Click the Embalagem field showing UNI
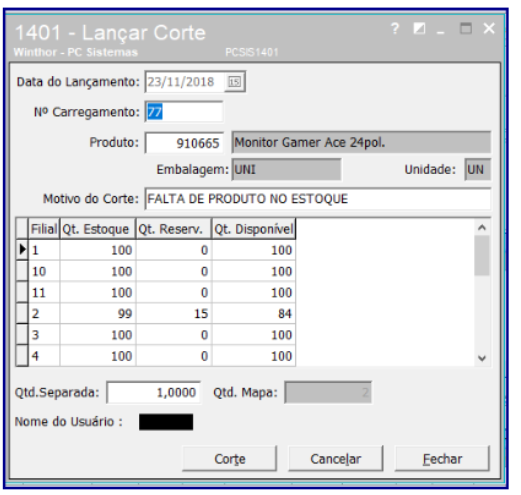 point(286,170)
